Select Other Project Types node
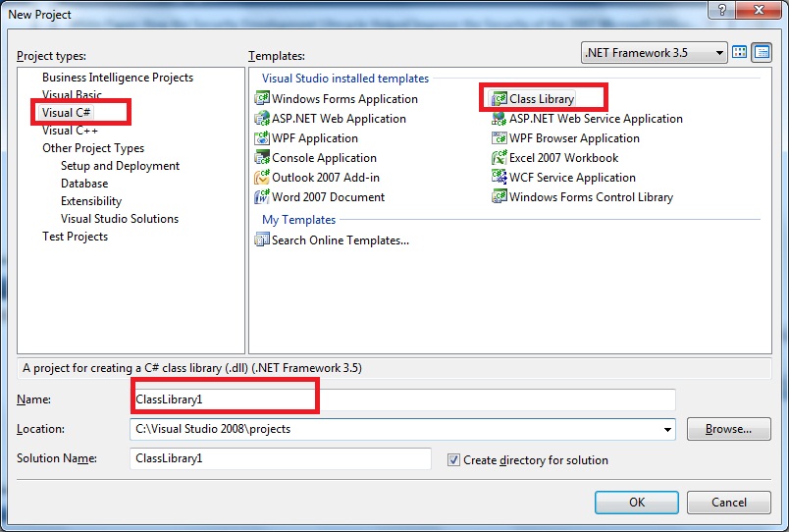Screen dimensions: 789x532 pos(93,148)
